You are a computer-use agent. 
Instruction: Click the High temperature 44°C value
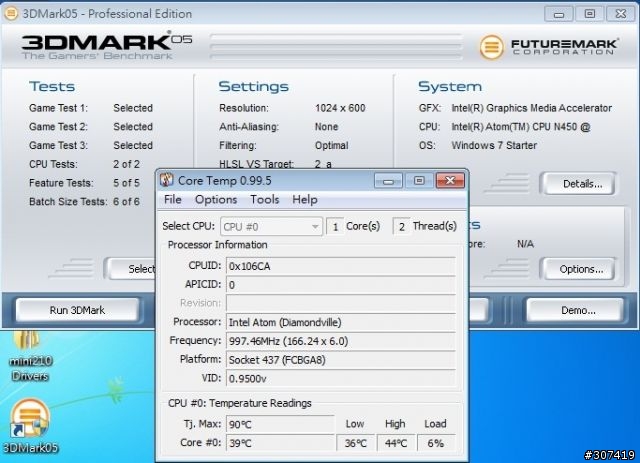pos(396,443)
